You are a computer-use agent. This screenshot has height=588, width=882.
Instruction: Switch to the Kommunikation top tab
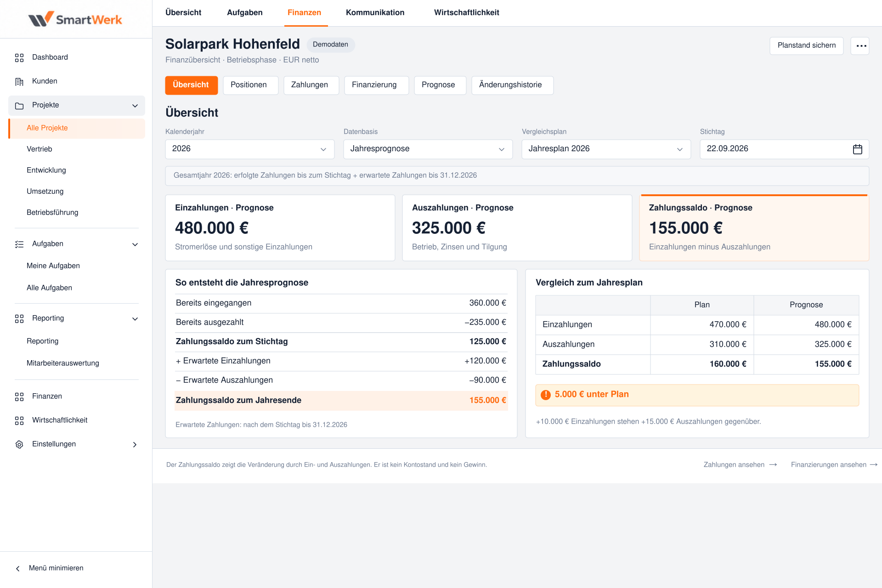375,12
